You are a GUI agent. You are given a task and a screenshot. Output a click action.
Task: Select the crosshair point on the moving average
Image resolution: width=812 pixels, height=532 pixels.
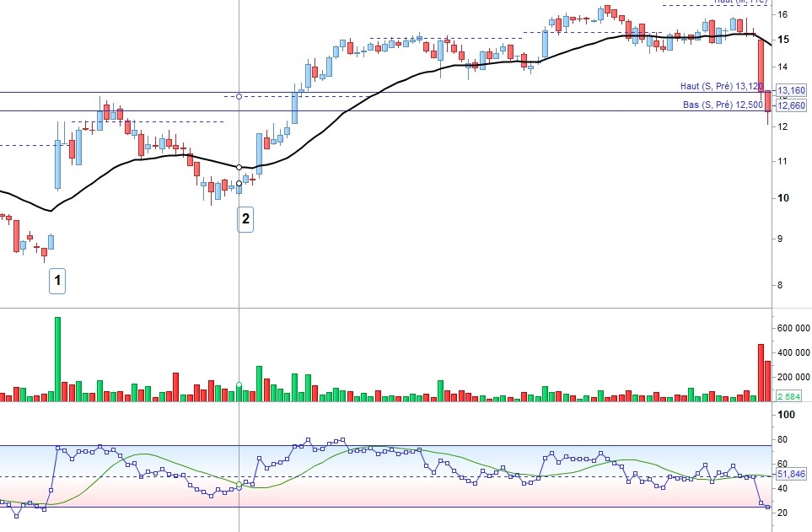[239, 167]
